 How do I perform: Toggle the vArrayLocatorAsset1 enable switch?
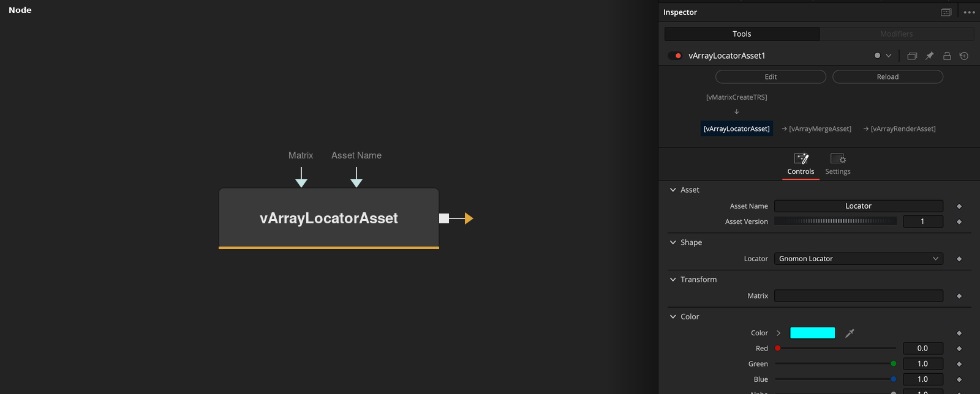click(x=675, y=56)
